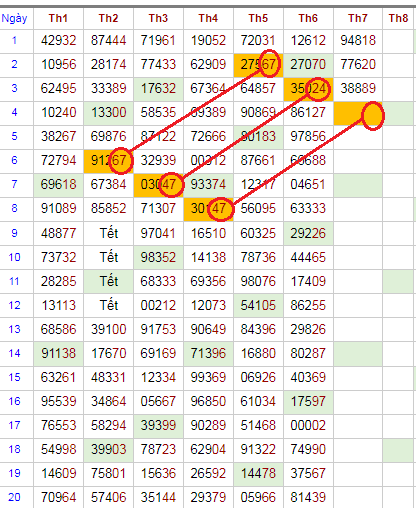This screenshot has width=416, height=508.
Task: Click cell value 19052
Action: 208,40
